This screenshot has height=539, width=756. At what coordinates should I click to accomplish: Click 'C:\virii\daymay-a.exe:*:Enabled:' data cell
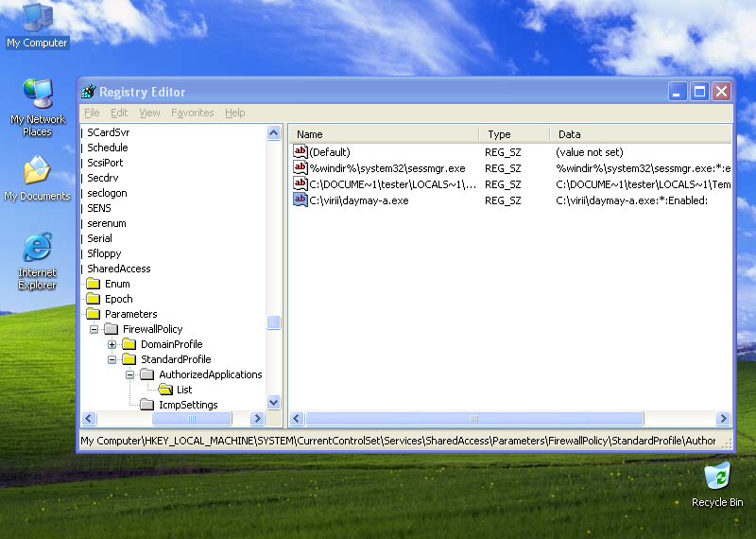(631, 200)
